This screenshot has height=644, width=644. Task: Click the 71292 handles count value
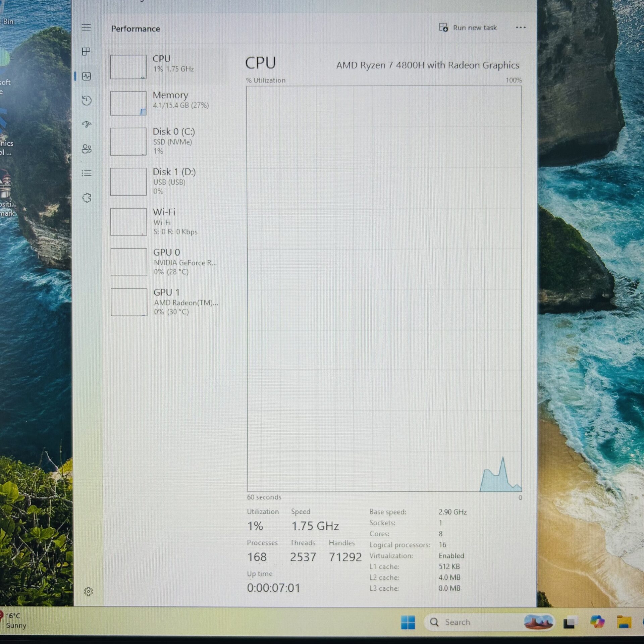pyautogui.click(x=345, y=557)
